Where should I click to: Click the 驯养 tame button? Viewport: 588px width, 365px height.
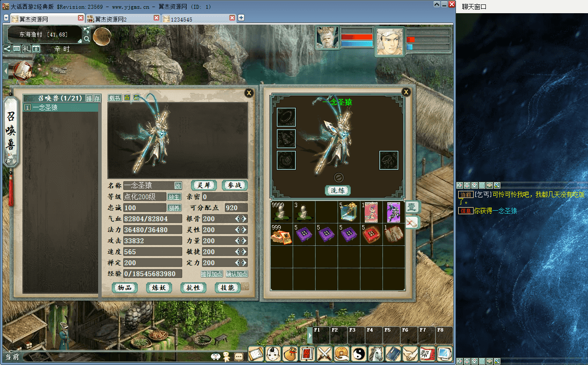click(x=174, y=208)
